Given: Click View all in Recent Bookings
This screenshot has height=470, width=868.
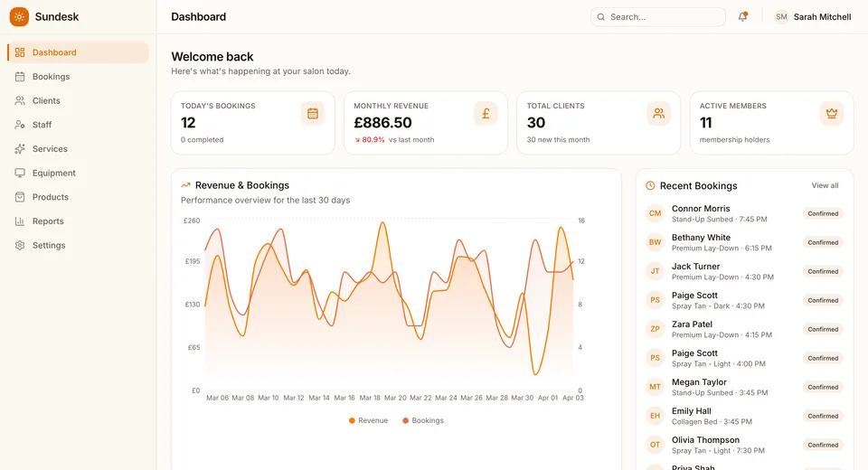Looking at the screenshot, I should pyautogui.click(x=825, y=185).
